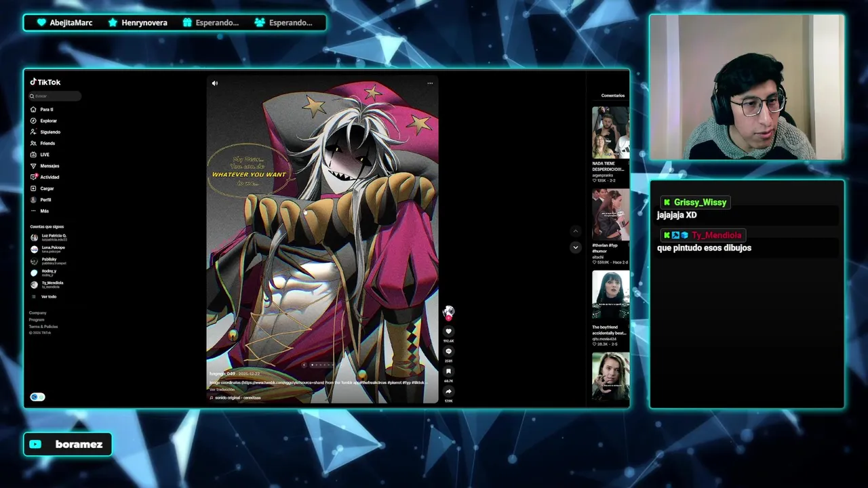Viewport: 868px width, 488px height.
Task: Mute the video with the speaker icon
Action: click(215, 83)
